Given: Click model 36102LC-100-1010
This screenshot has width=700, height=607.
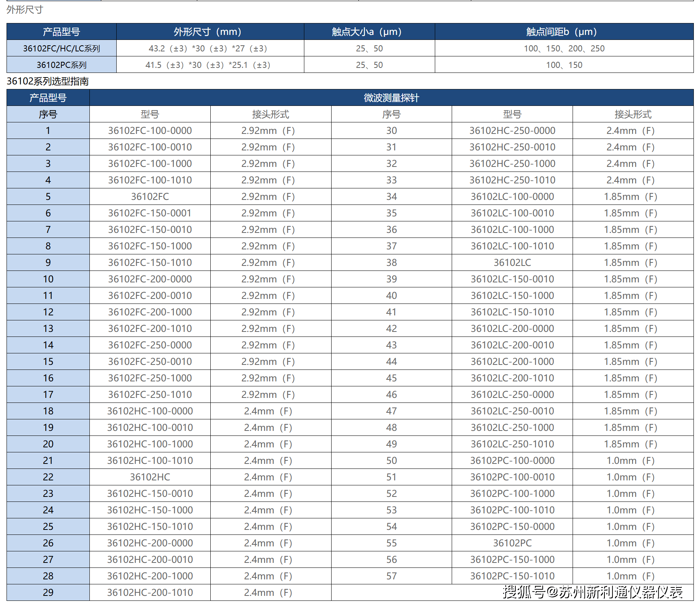Looking at the screenshot, I should pyautogui.click(x=512, y=246).
